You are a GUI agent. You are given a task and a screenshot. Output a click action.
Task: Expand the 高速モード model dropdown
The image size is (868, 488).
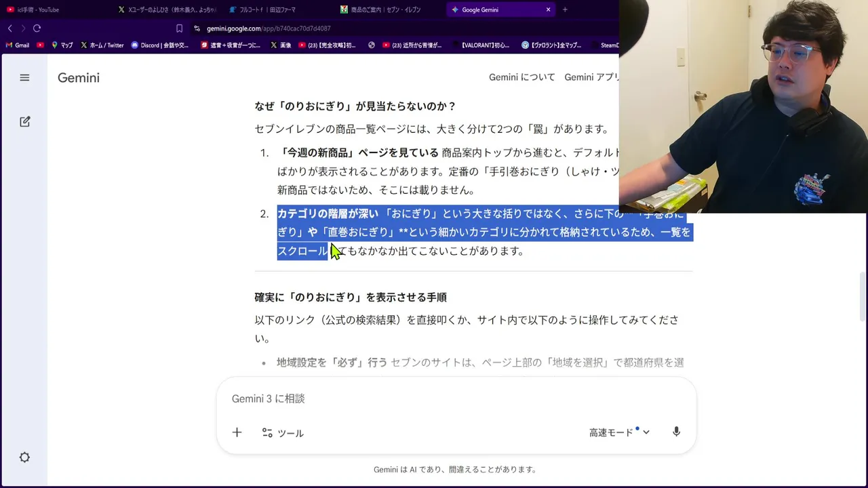618,432
